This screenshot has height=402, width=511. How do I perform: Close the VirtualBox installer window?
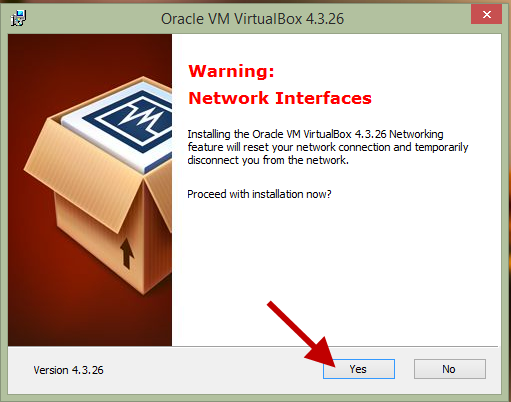click(x=486, y=15)
